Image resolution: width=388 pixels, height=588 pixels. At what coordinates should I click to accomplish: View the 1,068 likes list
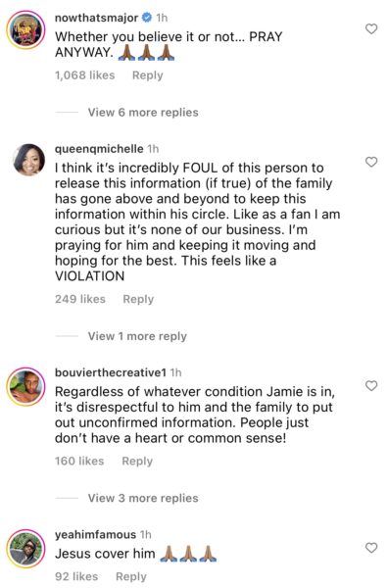point(84,75)
